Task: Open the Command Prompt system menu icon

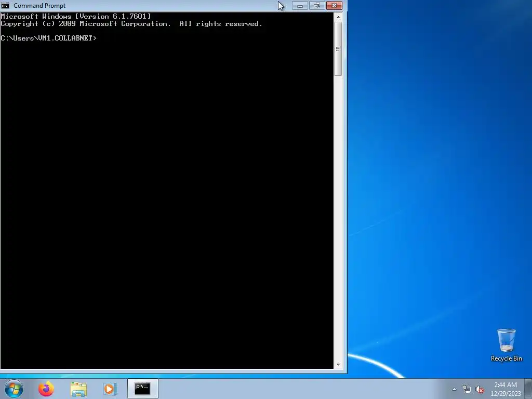Action: click(5, 5)
